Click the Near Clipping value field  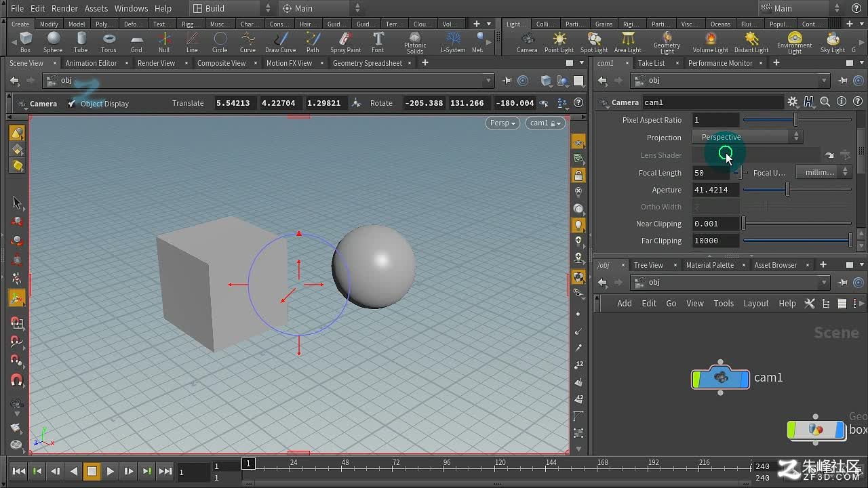tap(715, 224)
